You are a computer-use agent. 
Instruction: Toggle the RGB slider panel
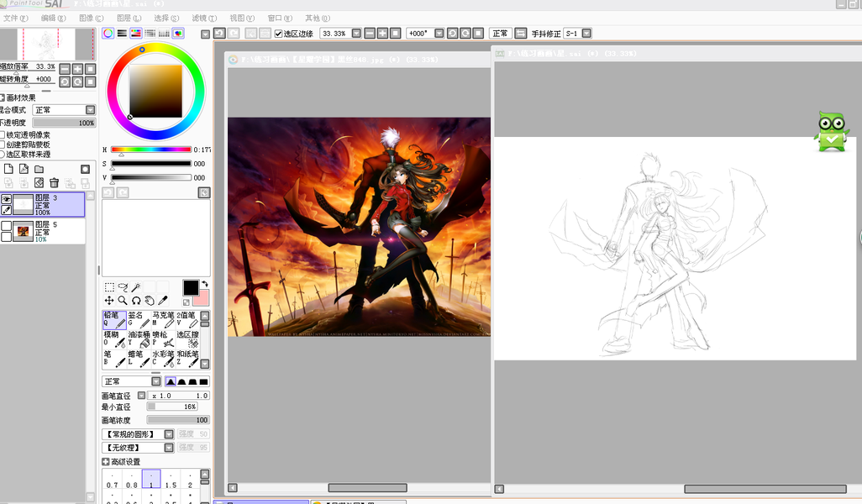(x=122, y=34)
